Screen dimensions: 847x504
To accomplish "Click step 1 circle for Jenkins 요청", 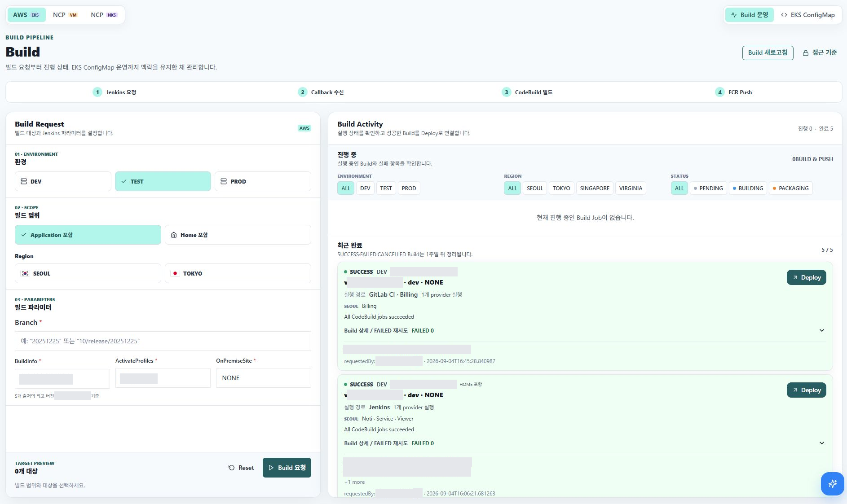I will pos(97,92).
